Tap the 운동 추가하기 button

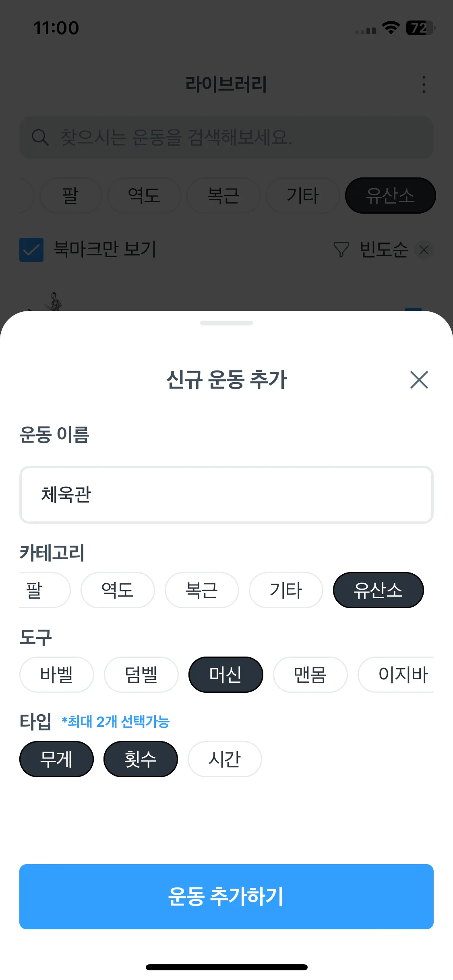pyautogui.click(x=226, y=897)
